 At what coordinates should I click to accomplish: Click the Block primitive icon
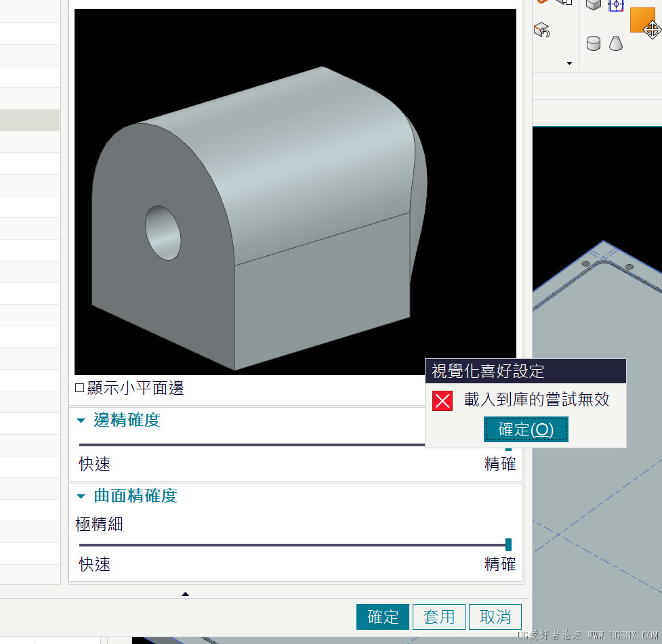[593, 5]
